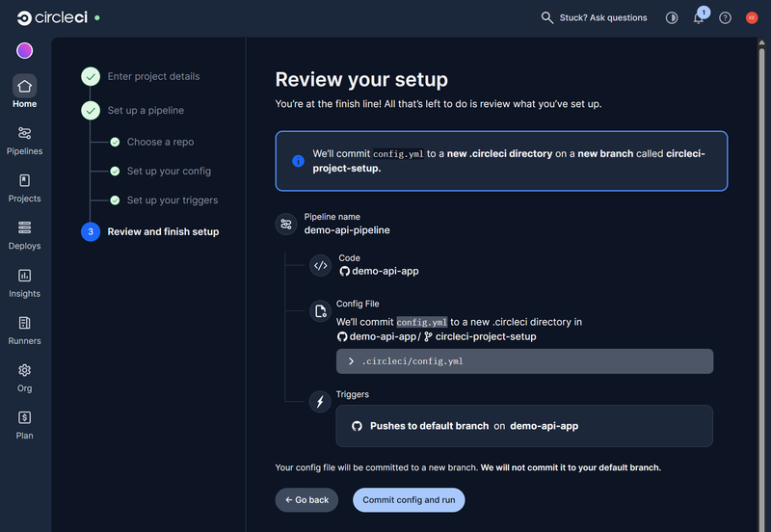This screenshot has height=532, width=771.
Task: Open the purple organization avatar
Action: tap(24, 51)
